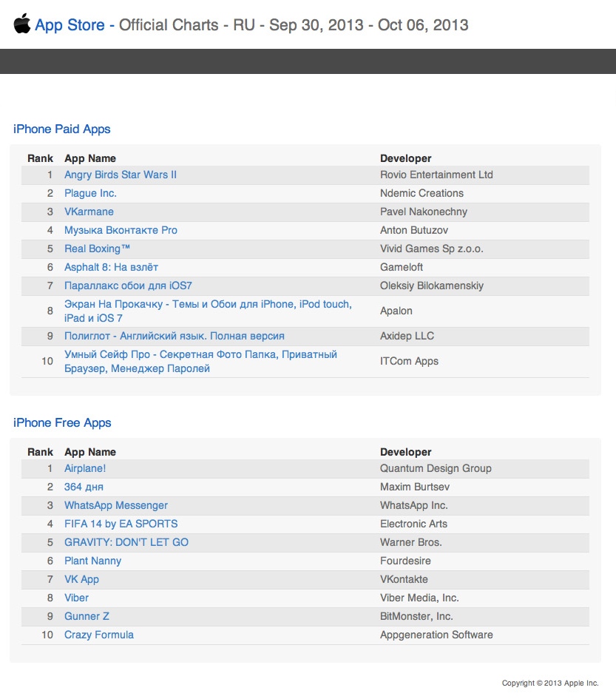Select the Gunner Z app
The width and height of the screenshot is (616, 699).
(x=87, y=617)
